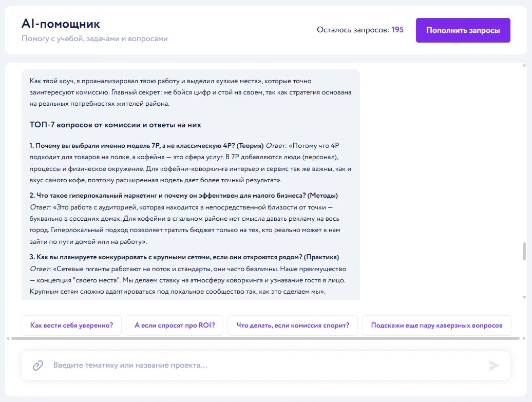
Task: Click the paperclip attach file icon
Action: [37, 366]
